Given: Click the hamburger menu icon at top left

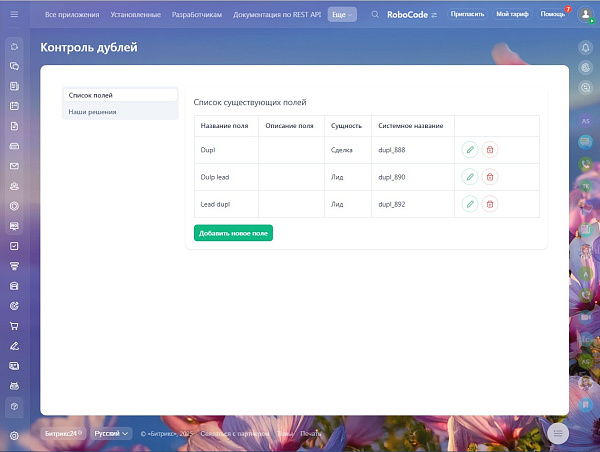Looking at the screenshot, I should coord(14,14).
